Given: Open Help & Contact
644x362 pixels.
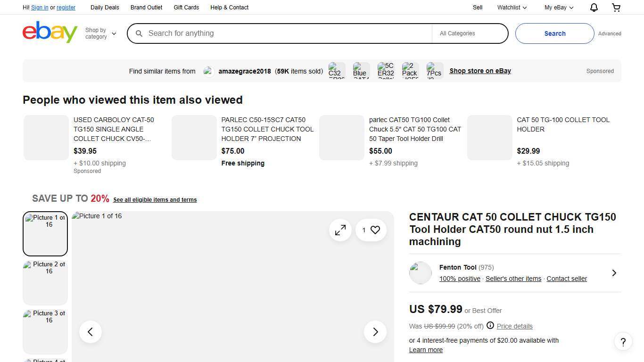Looking at the screenshot, I should pyautogui.click(x=229, y=7).
